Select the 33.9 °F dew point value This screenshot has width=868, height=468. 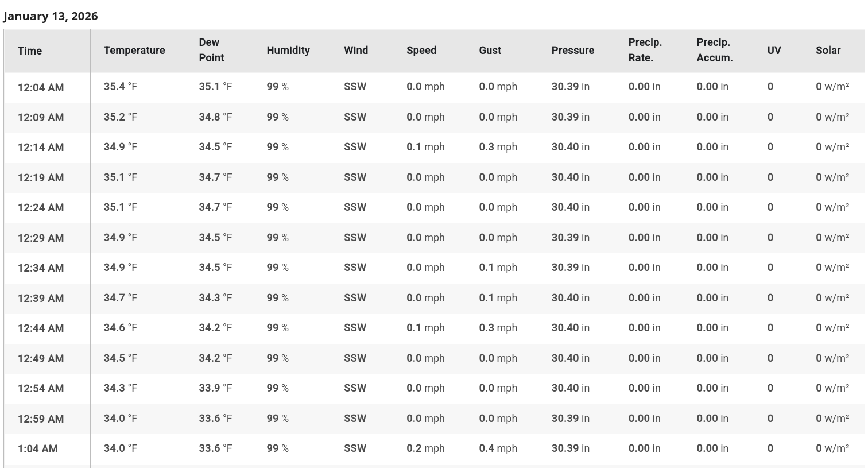(215, 388)
